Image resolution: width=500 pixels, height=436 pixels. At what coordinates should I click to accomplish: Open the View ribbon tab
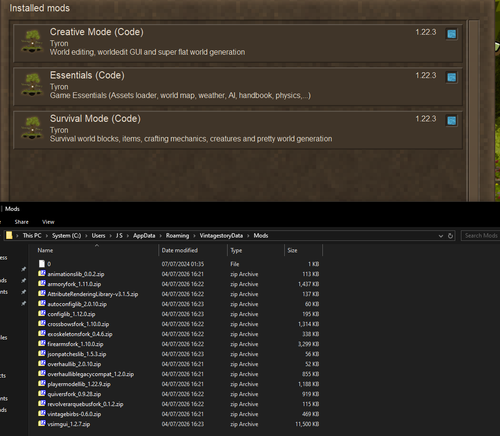pyautogui.click(x=48, y=222)
